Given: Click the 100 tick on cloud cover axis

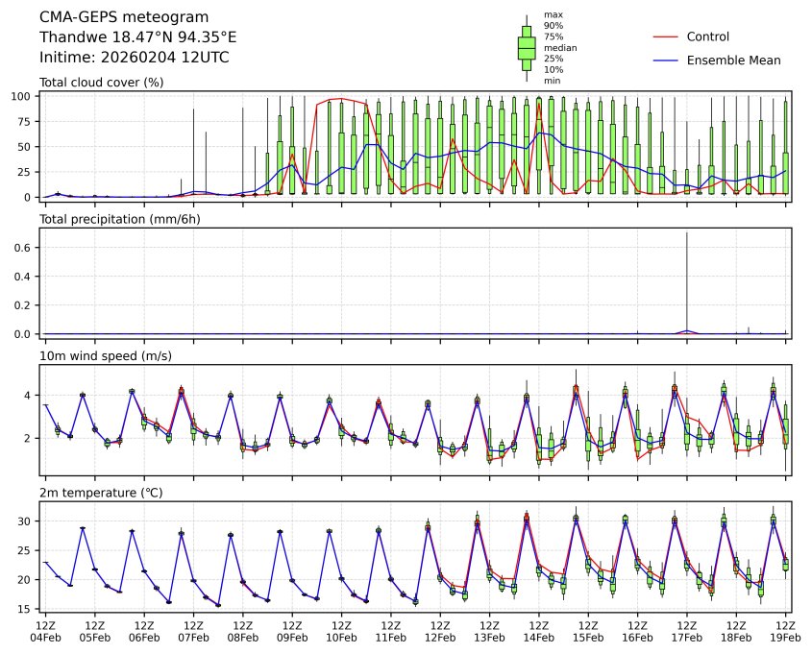Looking at the screenshot, I should coord(24,97).
